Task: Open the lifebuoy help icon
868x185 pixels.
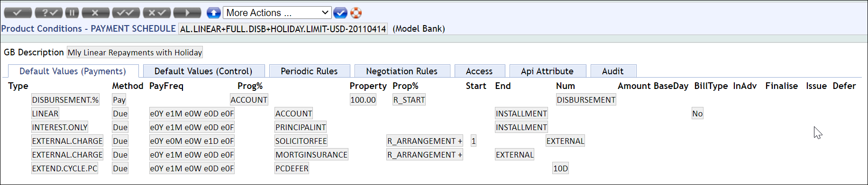Action: (356, 13)
